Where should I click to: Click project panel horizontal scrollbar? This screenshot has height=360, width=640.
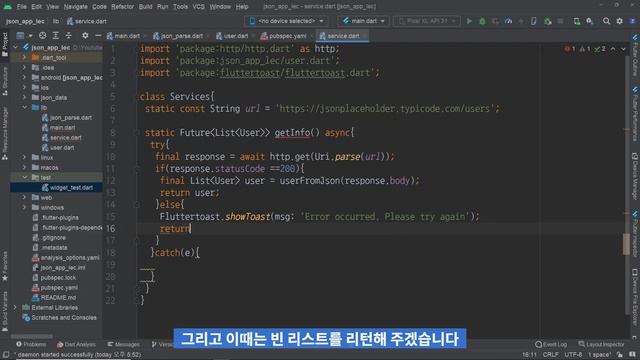(x=32, y=336)
